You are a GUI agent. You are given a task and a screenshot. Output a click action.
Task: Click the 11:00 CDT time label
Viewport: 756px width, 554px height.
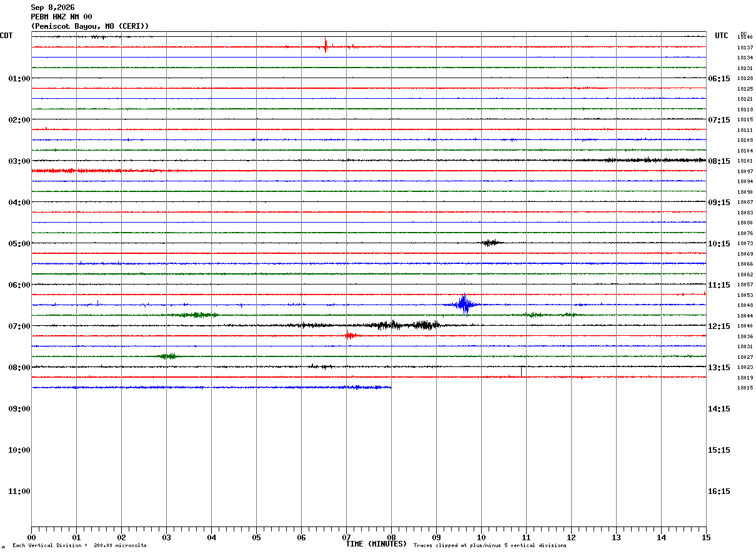(19, 491)
